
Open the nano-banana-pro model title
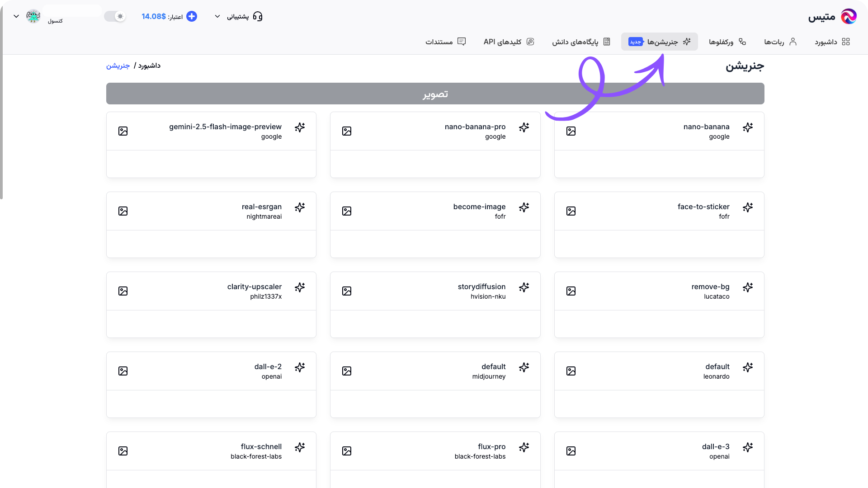tap(475, 127)
